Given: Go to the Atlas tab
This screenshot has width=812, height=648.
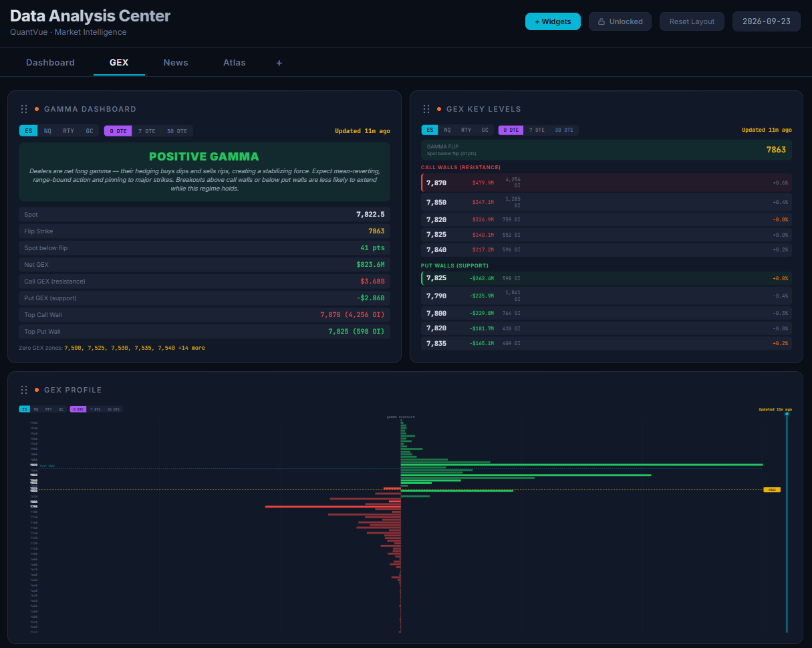Looking at the screenshot, I should click(x=235, y=63).
